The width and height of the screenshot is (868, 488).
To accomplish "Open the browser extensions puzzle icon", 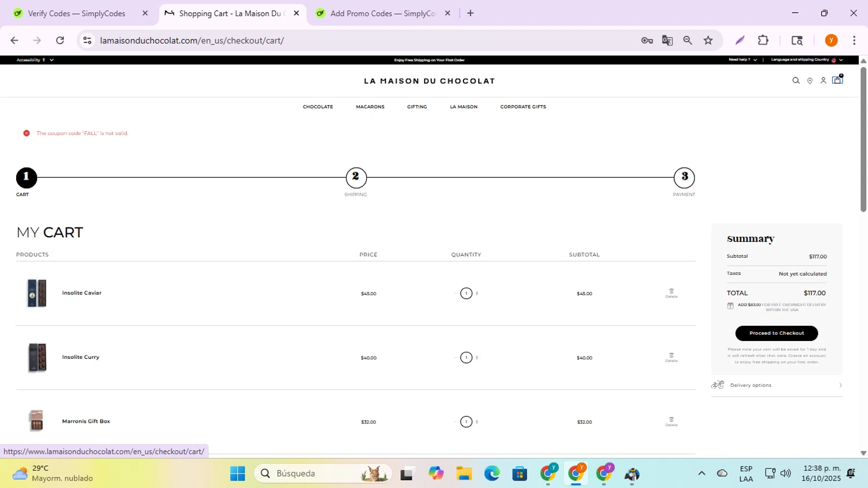I will (x=763, y=40).
